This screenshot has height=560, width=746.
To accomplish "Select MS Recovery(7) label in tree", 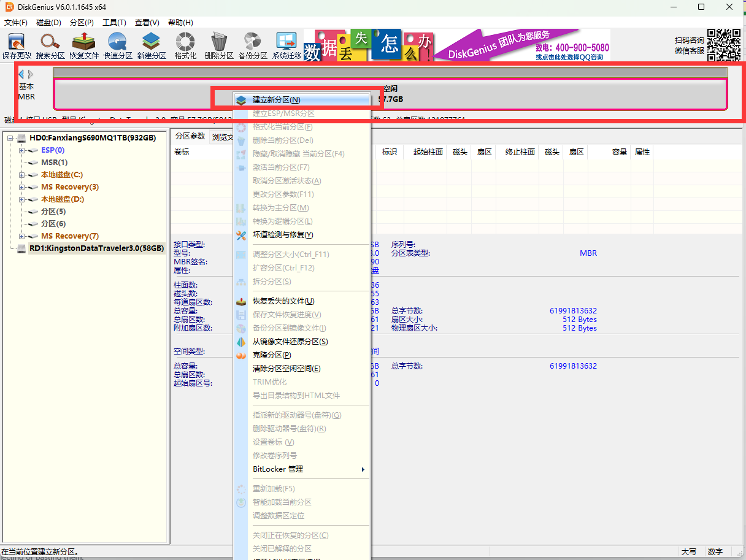I will tap(70, 236).
